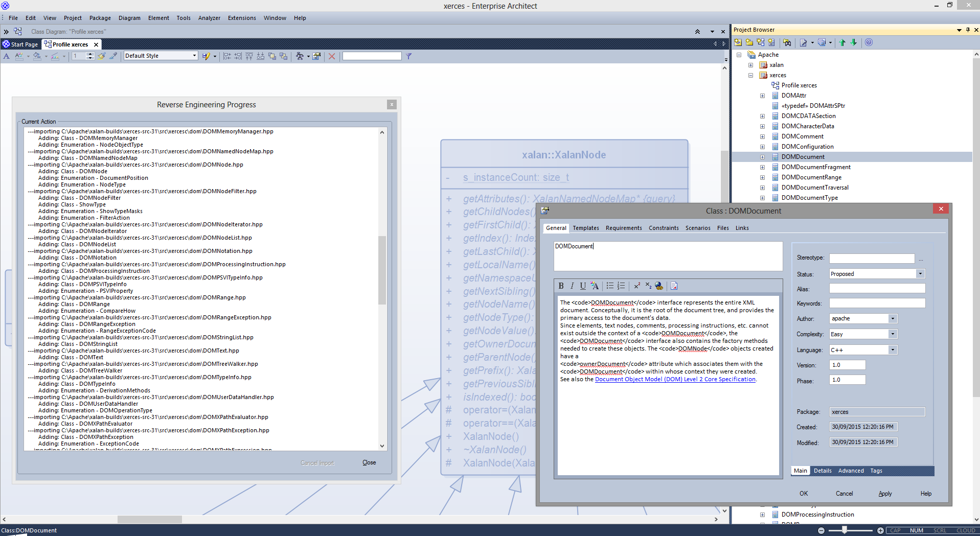This screenshot has width=980, height=536.
Task: Click the binoculars search icon in Project Browser
Action: pos(787,43)
